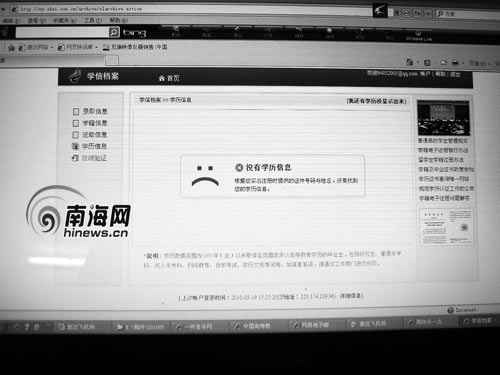Open 学籍信息 in the sidebar
Screen dimensions: 500x375
pos(95,123)
